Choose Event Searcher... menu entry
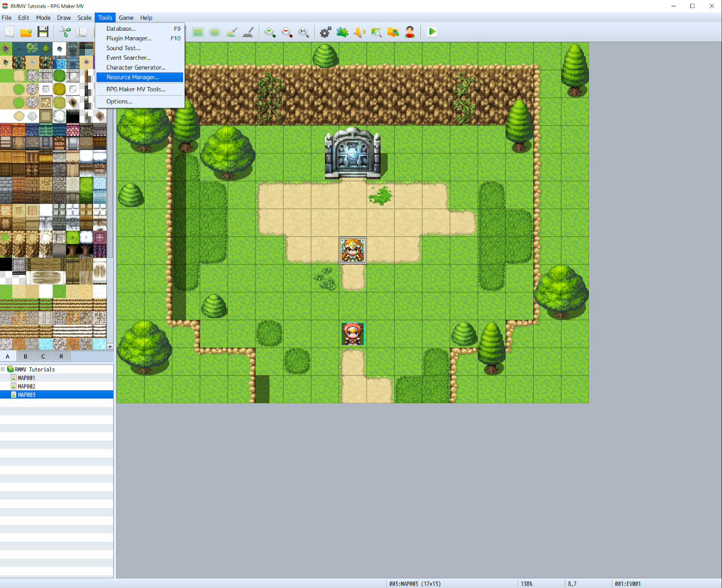This screenshot has width=722, height=588. pyautogui.click(x=140, y=58)
